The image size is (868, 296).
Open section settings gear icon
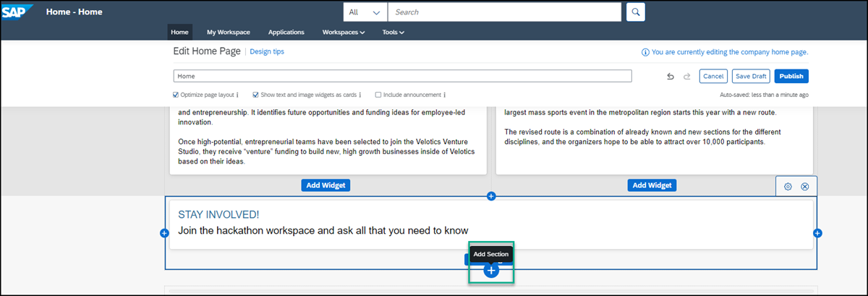click(788, 186)
